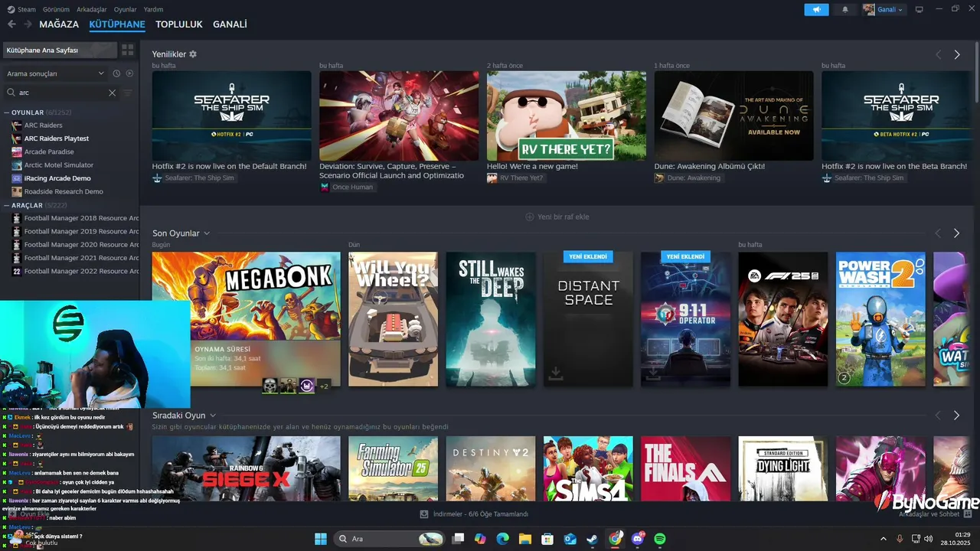Image resolution: width=980 pixels, height=551 pixels.
Task: Open File Explorer from the taskbar
Action: [x=525, y=539]
